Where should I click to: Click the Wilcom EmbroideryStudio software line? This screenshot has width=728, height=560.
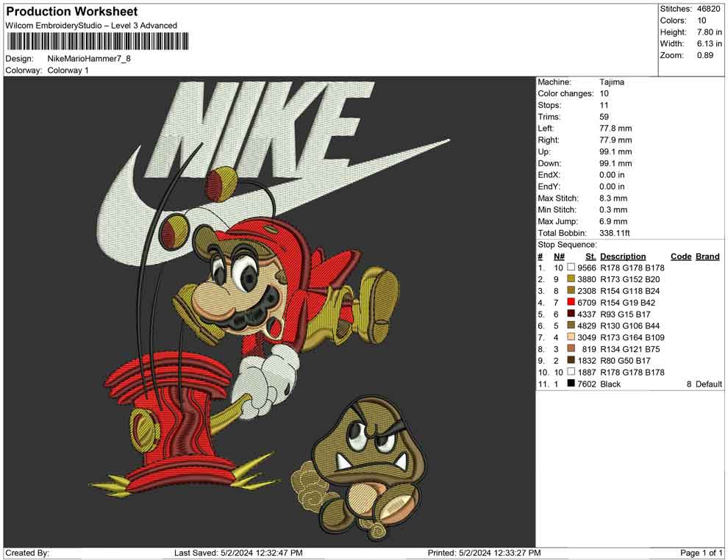[91, 26]
